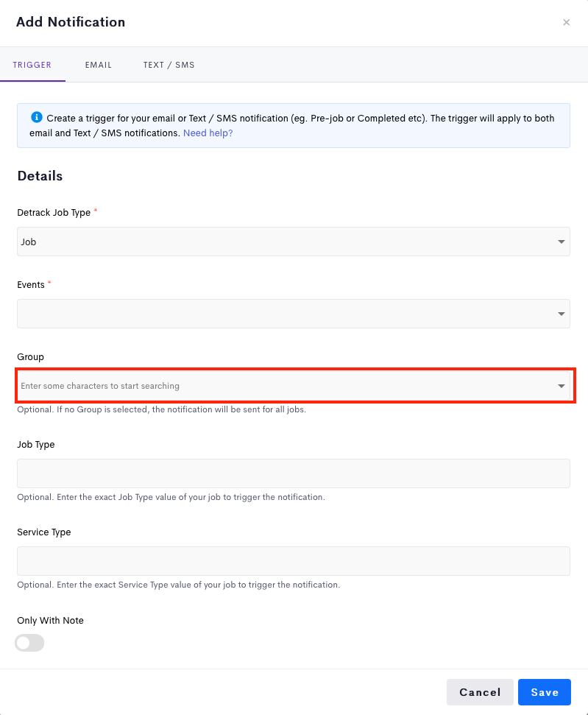The image size is (588, 715).
Task: Open the Need help? link
Action: point(208,133)
